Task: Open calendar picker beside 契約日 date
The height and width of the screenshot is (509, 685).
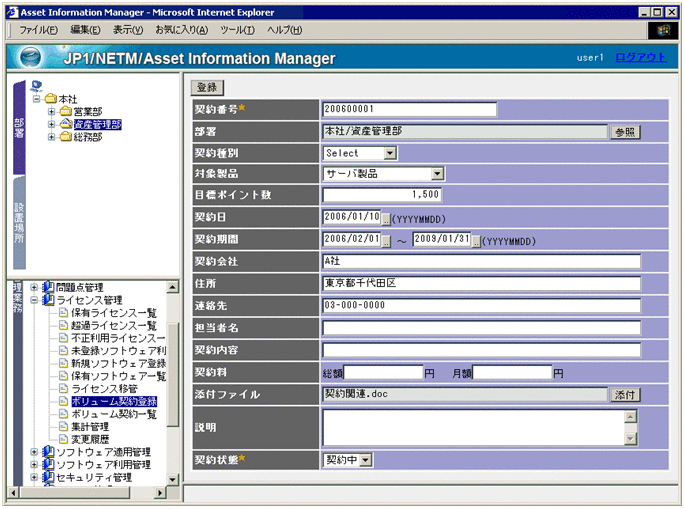Action: pyautogui.click(x=386, y=218)
